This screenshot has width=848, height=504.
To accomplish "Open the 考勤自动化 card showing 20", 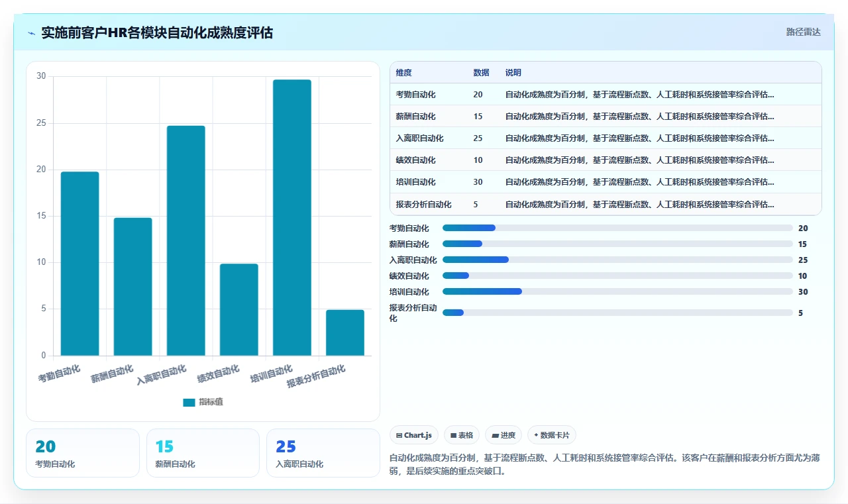I will click(x=83, y=453).
